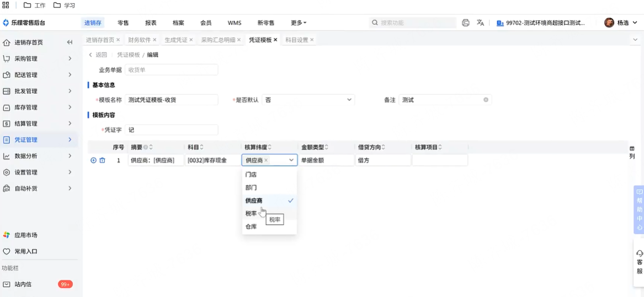Switch to 零售 top navigation
644x297 pixels.
tap(123, 23)
